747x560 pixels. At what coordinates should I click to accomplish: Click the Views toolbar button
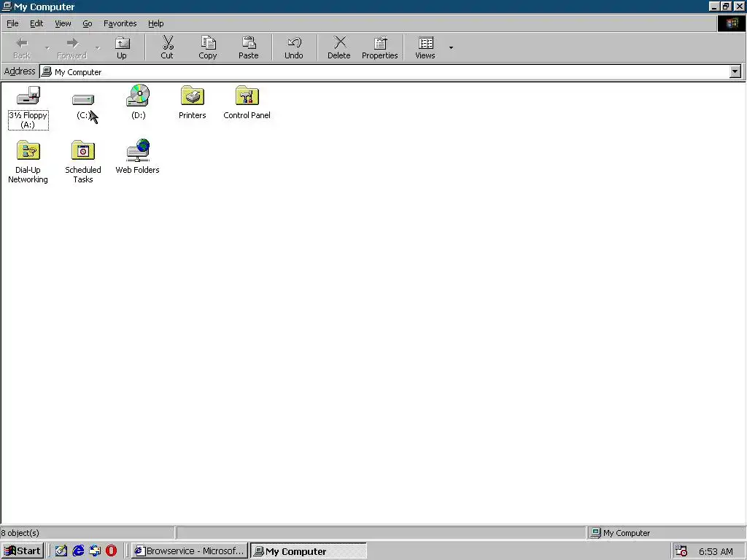425,48
